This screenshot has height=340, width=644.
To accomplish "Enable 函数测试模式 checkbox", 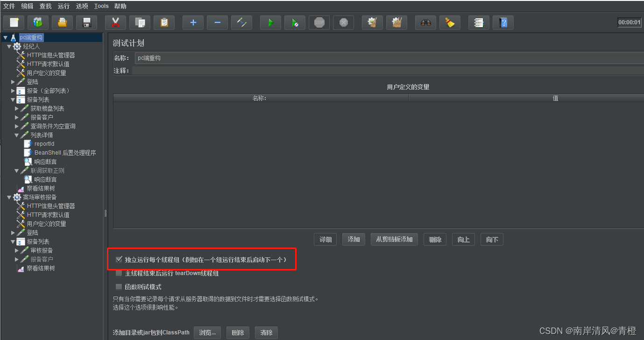I will coord(119,287).
